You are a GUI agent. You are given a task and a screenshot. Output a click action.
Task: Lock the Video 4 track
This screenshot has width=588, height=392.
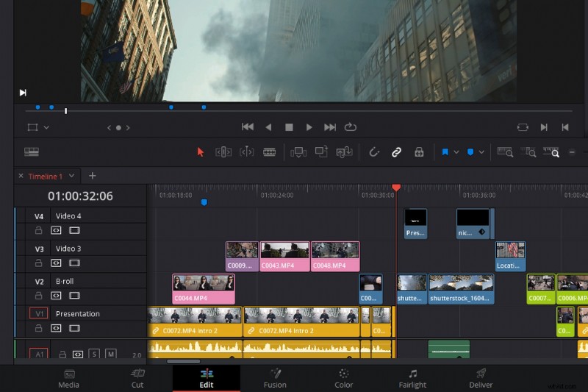(39, 230)
